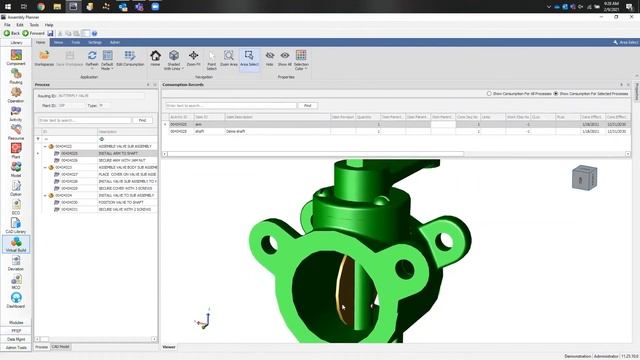Collapse the ASSEMBLE VALVE BODY SUB ASSEMBLY node
This screenshot has width=640, height=360.
(45, 167)
